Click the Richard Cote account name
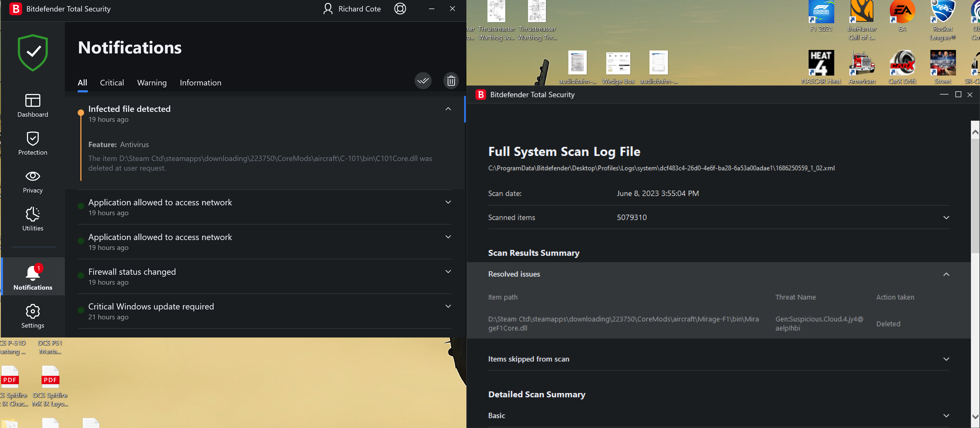Viewport: 980px width, 428px height. (x=359, y=9)
